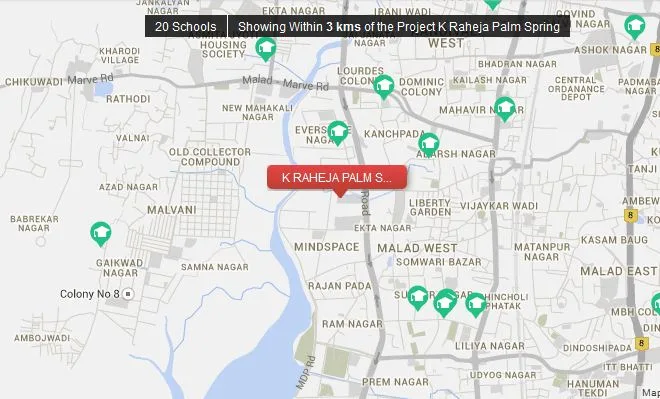Click the school marker near Housing Society

[x=266, y=49]
